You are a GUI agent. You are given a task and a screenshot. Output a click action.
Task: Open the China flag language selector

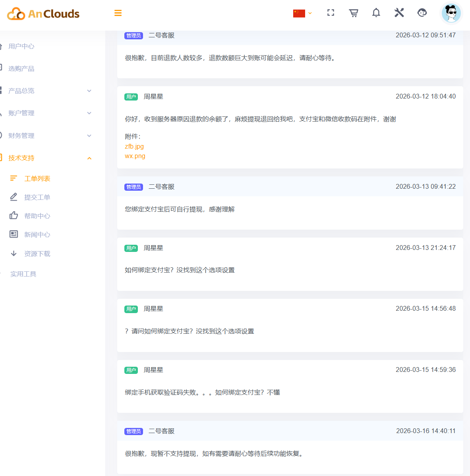302,14
